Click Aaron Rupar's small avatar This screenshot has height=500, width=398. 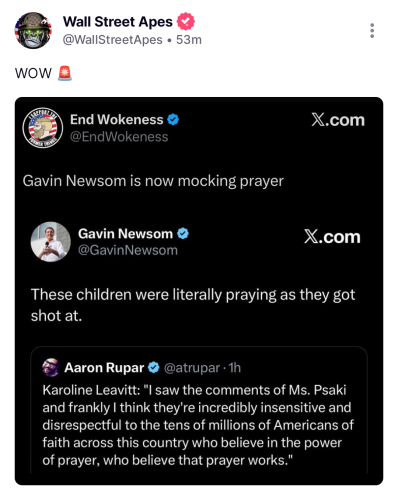click(51, 367)
